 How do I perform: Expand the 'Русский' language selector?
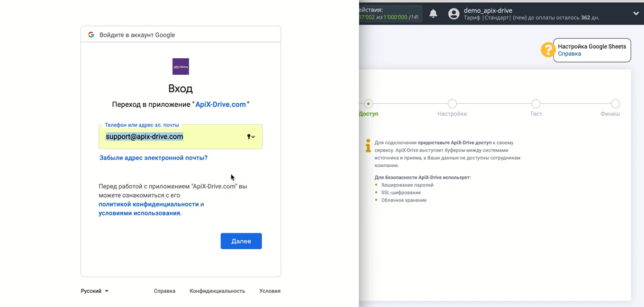[x=95, y=291]
